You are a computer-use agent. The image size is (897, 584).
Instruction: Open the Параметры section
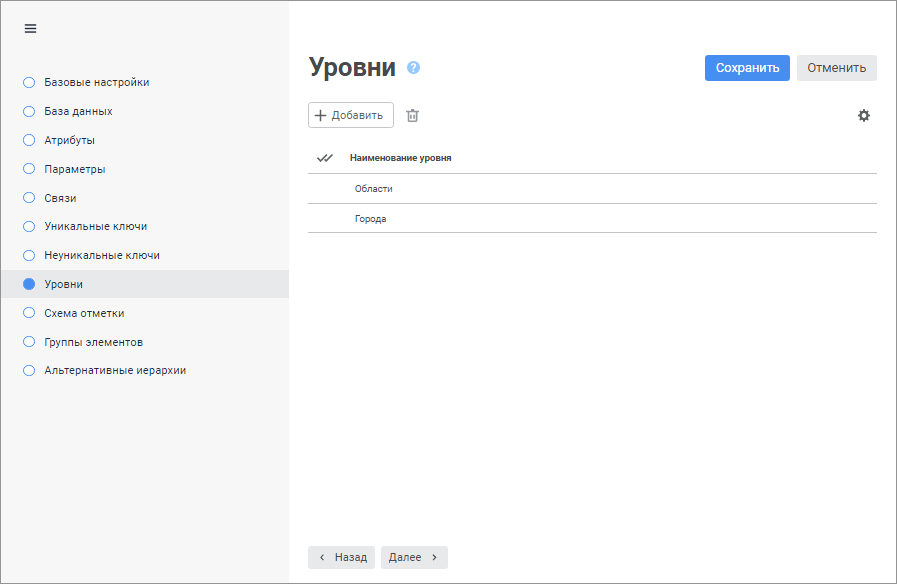75,169
